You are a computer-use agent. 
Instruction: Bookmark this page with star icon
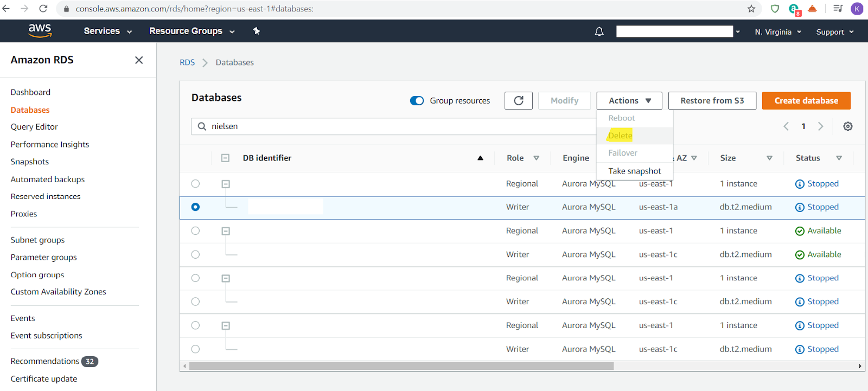[x=751, y=9]
